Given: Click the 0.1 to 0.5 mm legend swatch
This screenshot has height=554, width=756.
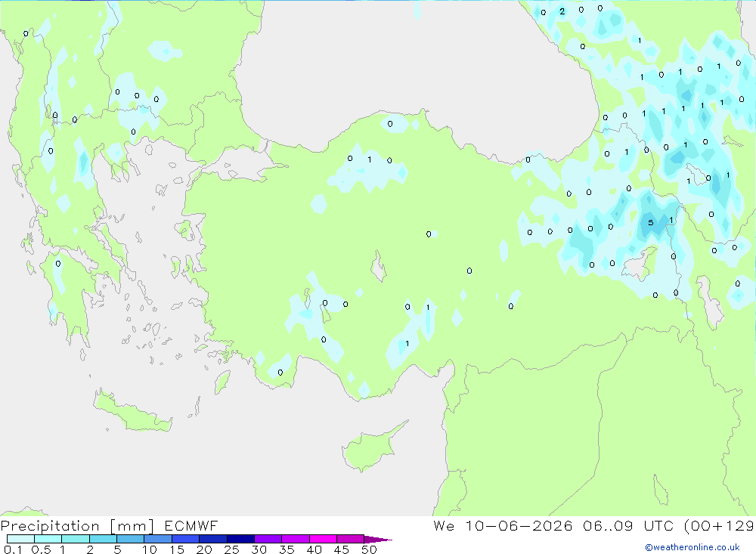Looking at the screenshot, I should pos(20,539).
